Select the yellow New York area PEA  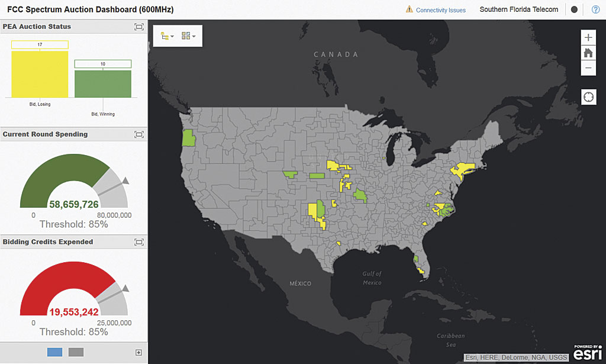[463, 170]
